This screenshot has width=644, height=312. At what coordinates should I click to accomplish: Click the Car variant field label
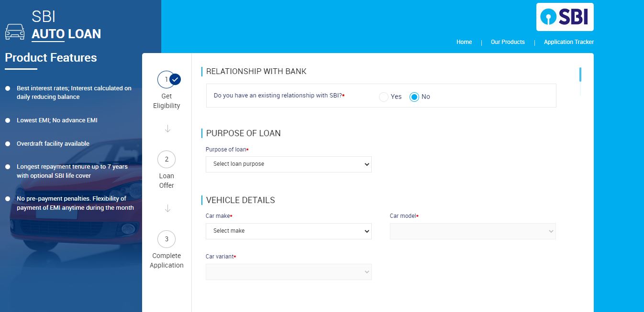[x=221, y=257]
